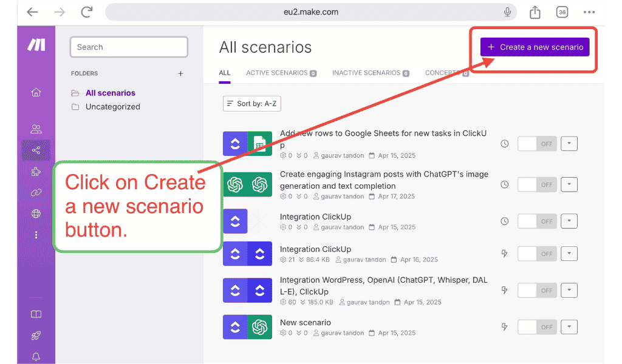
Task: Click the Apr 17, 2025 date text
Action: pos(396,197)
